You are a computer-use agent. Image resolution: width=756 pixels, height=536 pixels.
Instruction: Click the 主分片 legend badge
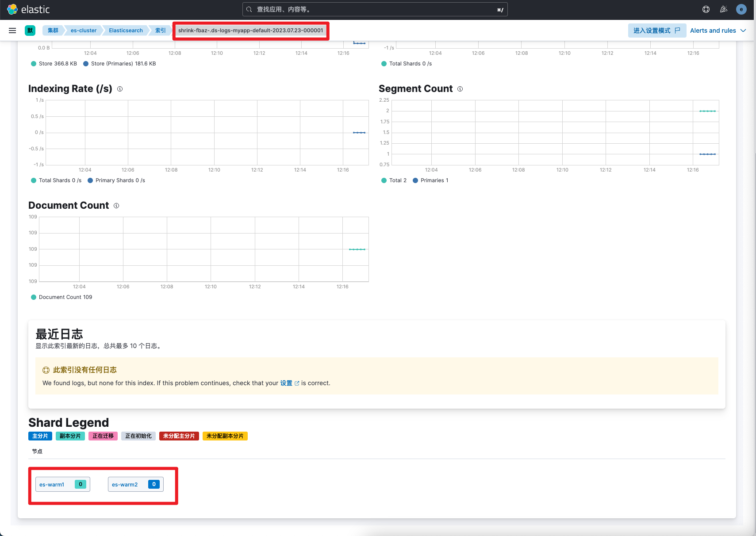coord(40,436)
